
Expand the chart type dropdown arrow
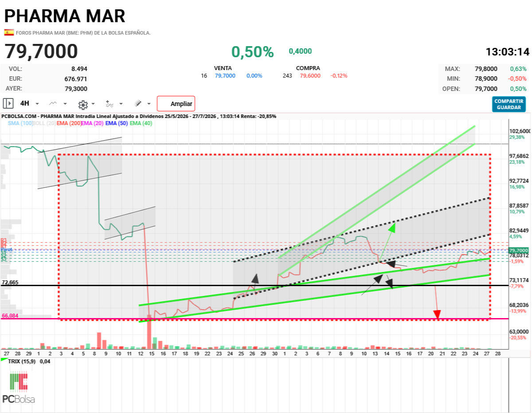click(x=65, y=104)
